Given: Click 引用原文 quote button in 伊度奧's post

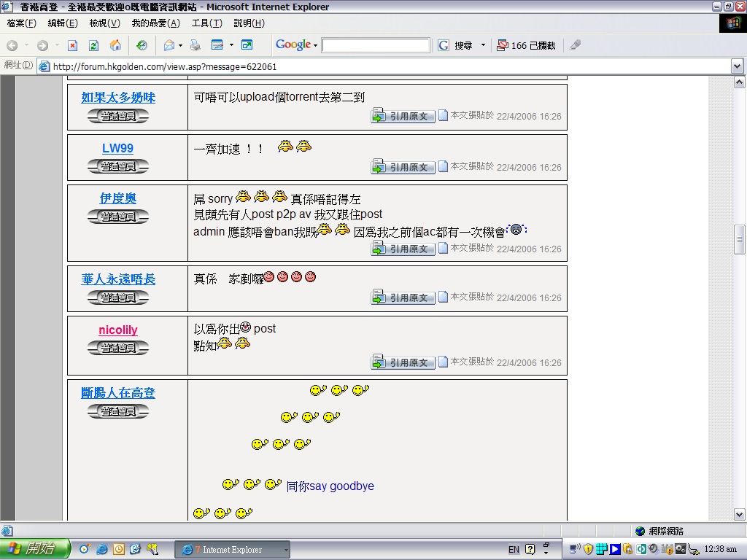Looking at the screenshot, I should 403,249.
